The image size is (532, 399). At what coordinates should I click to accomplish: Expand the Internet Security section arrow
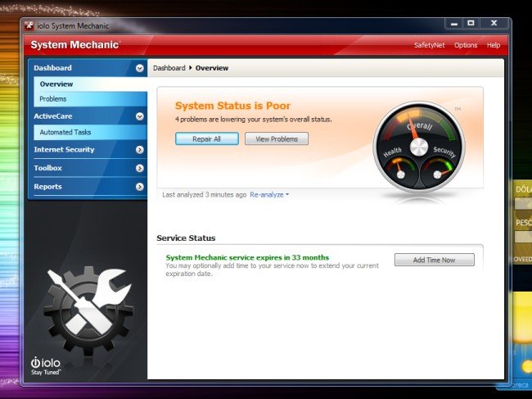tap(139, 150)
